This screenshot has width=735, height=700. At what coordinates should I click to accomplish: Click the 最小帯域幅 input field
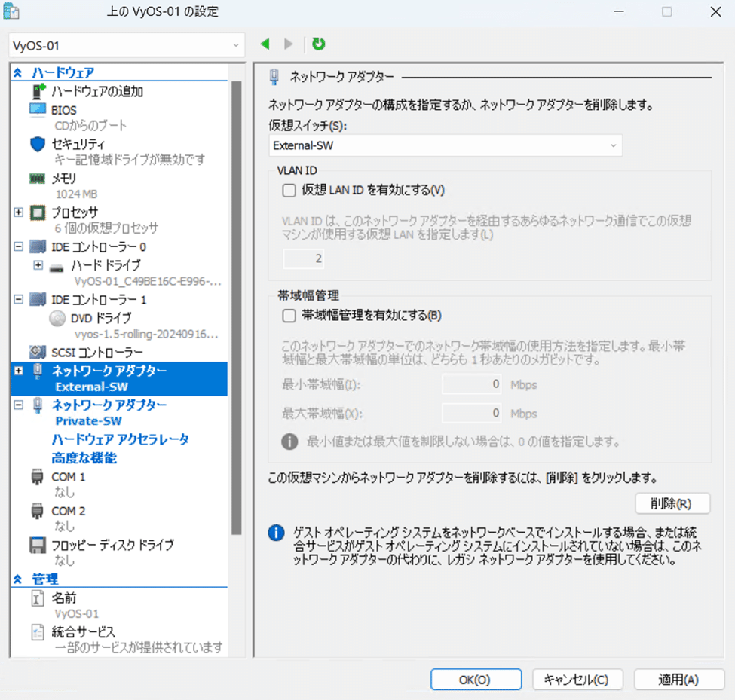click(471, 384)
